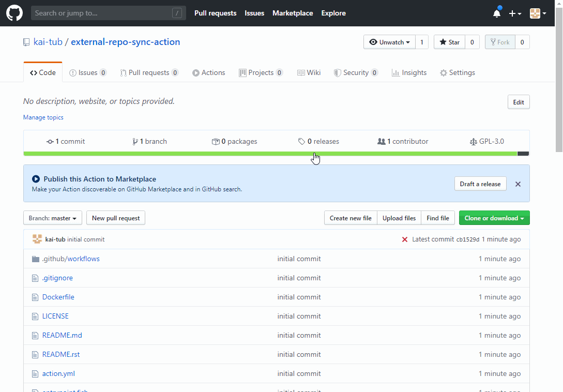Screen dimensions: 563x392
Task: Open the repository icon next to kai-tub
Action: (26, 42)
